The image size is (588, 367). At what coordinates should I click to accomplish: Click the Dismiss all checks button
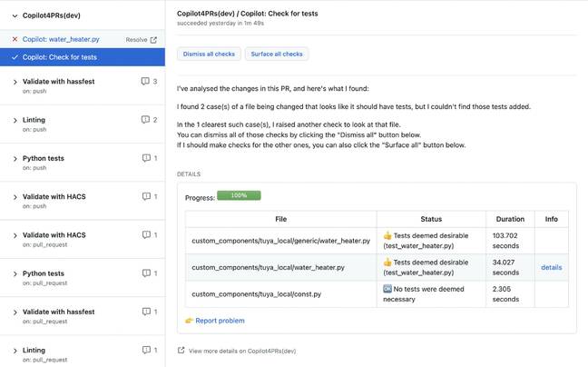(209, 54)
